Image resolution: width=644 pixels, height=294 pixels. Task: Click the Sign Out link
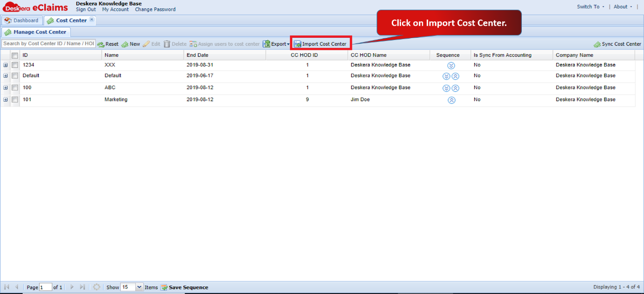(86, 9)
